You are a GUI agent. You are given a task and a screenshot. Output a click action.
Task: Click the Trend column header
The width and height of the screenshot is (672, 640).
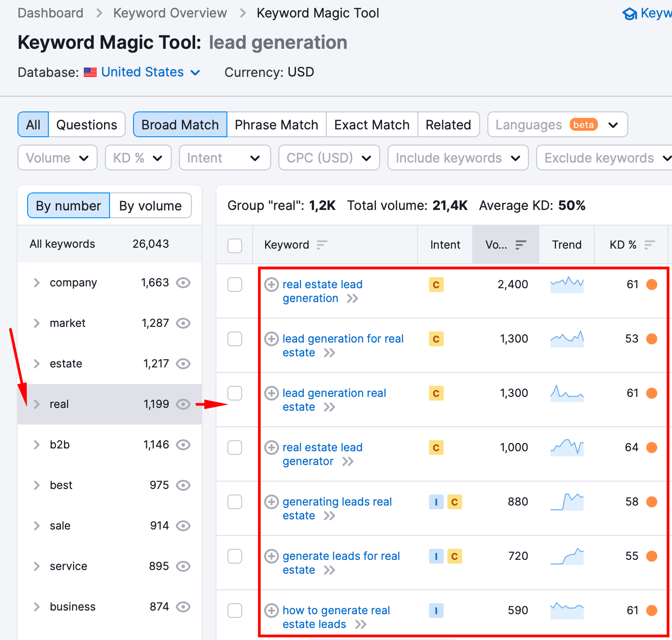(567, 245)
